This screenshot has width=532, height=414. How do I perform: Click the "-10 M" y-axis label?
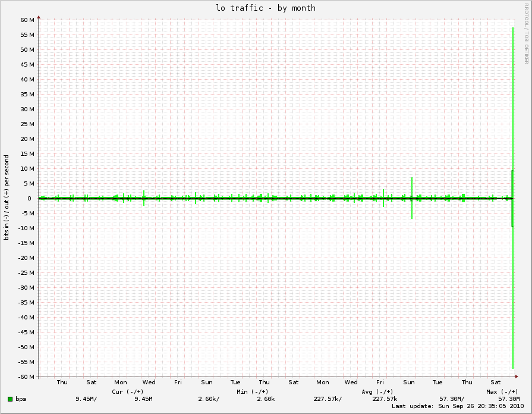coord(26,228)
